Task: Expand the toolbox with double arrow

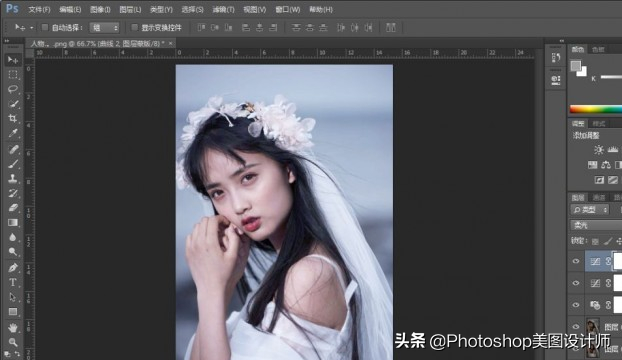Action: pyautogui.click(x=7, y=40)
